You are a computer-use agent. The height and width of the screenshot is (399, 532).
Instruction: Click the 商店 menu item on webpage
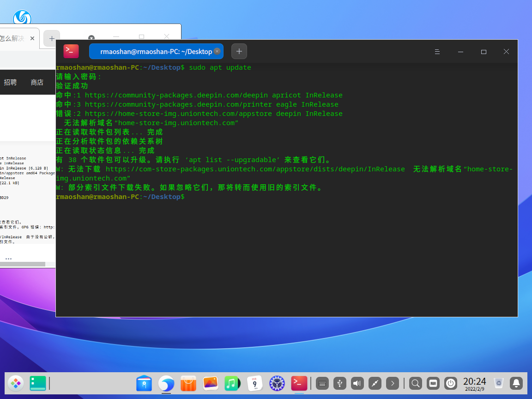(37, 82)
